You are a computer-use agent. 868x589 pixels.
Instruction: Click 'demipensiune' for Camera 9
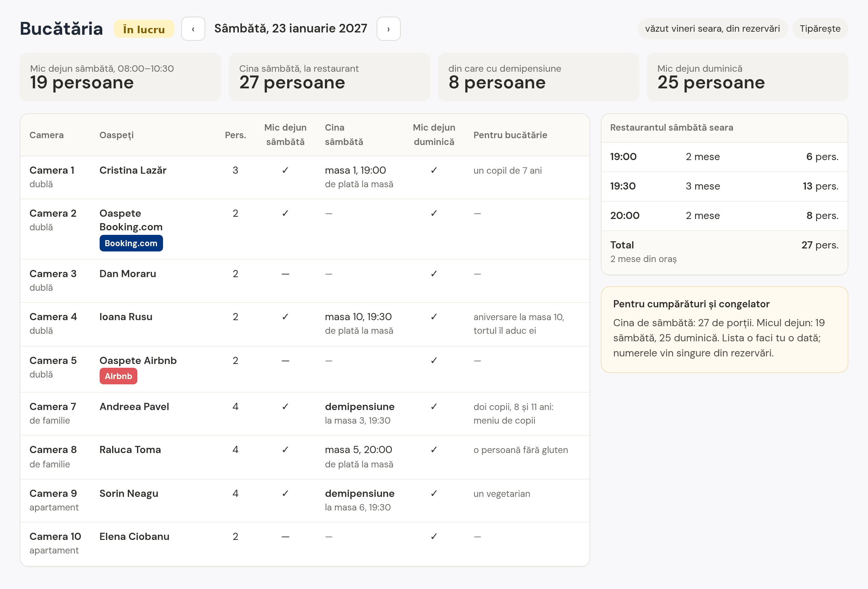[x=360, y=493]
